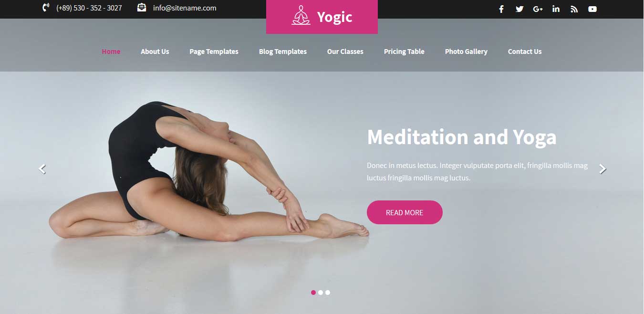644x314 pixels.
Task: Click the Yogic meditation logo
Action: pos(322,17)
